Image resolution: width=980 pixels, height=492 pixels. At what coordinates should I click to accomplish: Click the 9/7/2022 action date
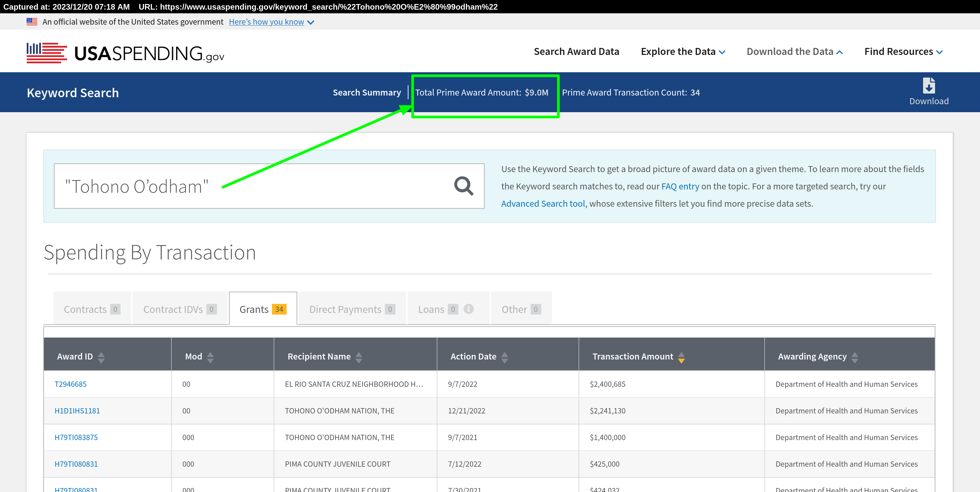pyautogui.click(x=463, y=384)
